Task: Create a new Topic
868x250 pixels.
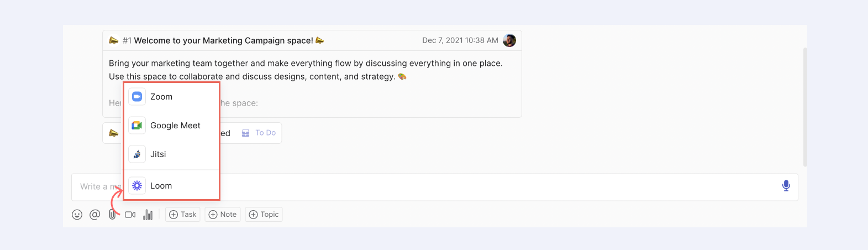Action: (x=264, y=215)
